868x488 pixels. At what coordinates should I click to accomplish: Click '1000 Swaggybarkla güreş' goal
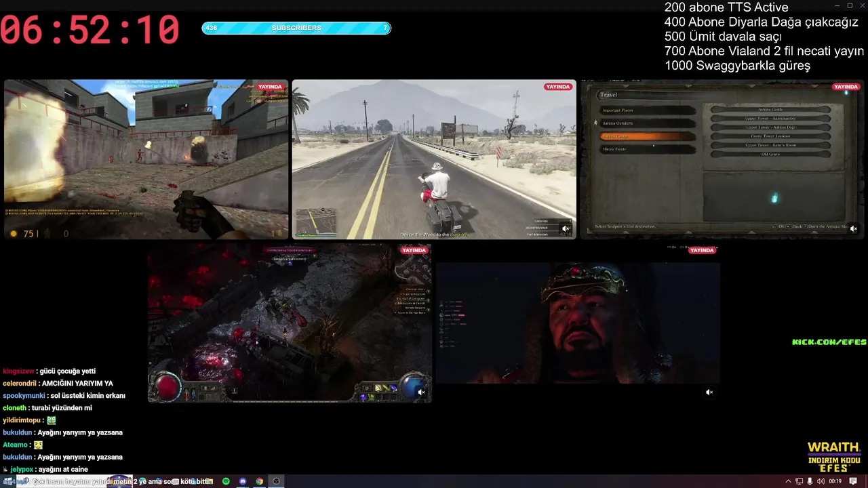[737, 66]
